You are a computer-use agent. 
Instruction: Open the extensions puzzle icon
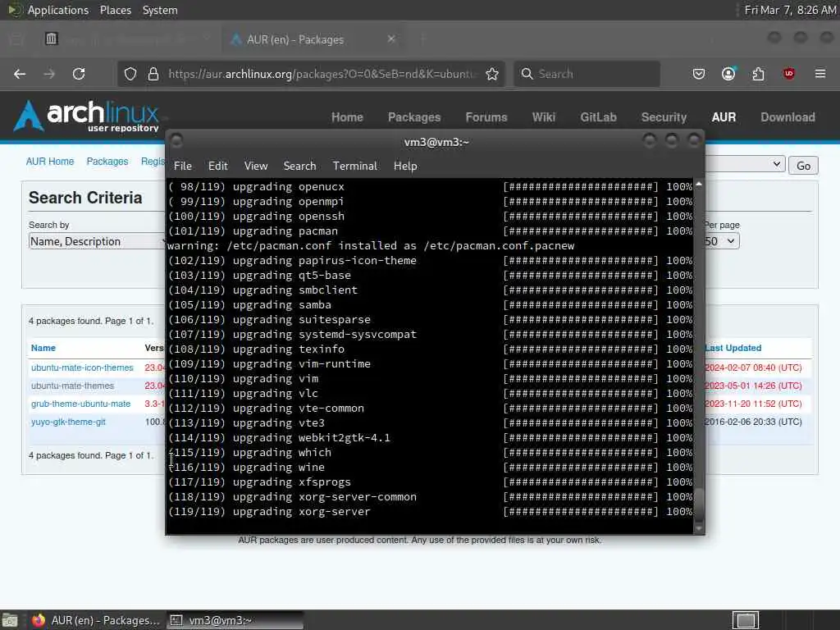point(758,74)
